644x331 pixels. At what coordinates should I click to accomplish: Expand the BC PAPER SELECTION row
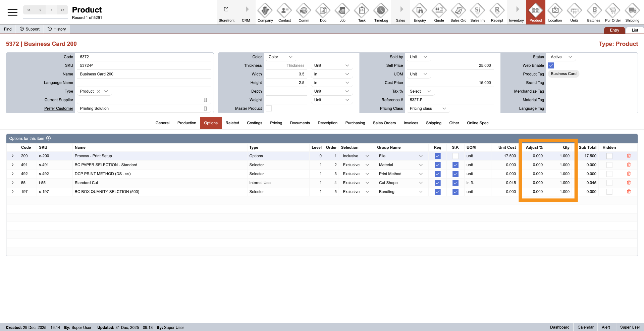[x=13, y=165]
